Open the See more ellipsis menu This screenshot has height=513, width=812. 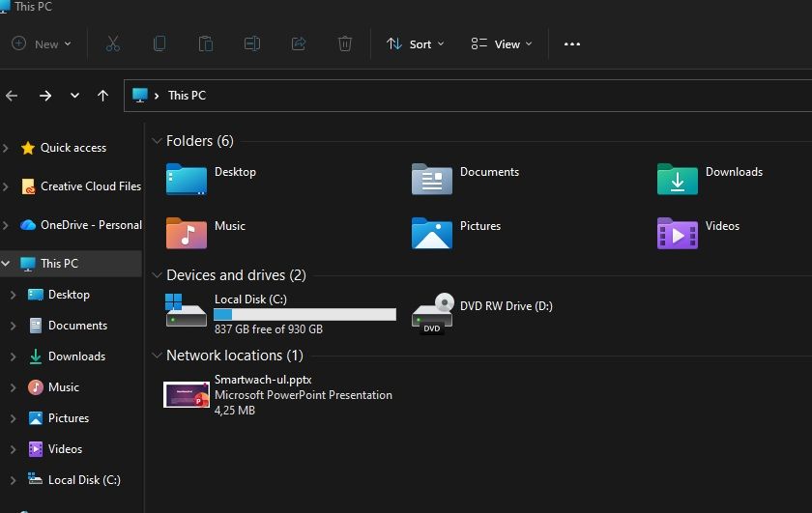click(x=572, y=44)
